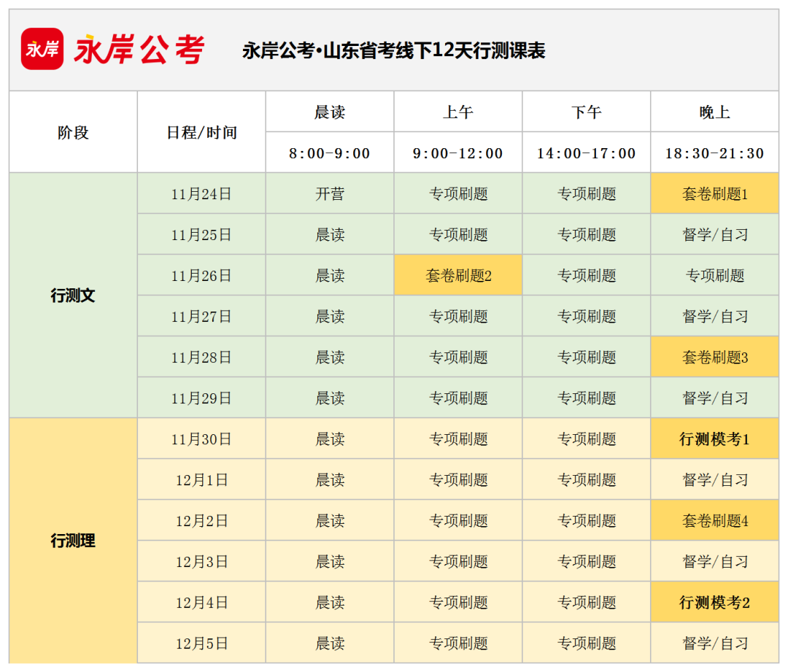This screenshot has height=672, width=788.
Task: Select the 14:00-17:00 time cell
Action: (x=587, y=152)
